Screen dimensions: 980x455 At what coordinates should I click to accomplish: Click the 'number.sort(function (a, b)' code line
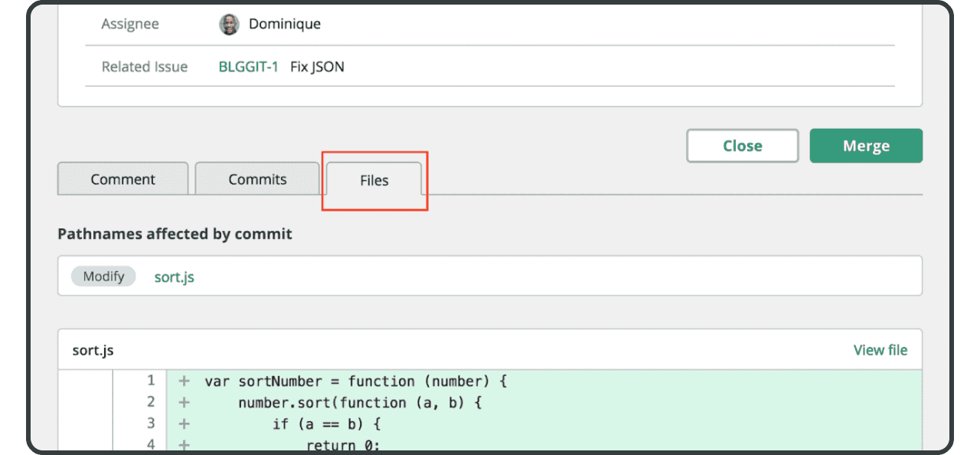[x=360, y=402]
